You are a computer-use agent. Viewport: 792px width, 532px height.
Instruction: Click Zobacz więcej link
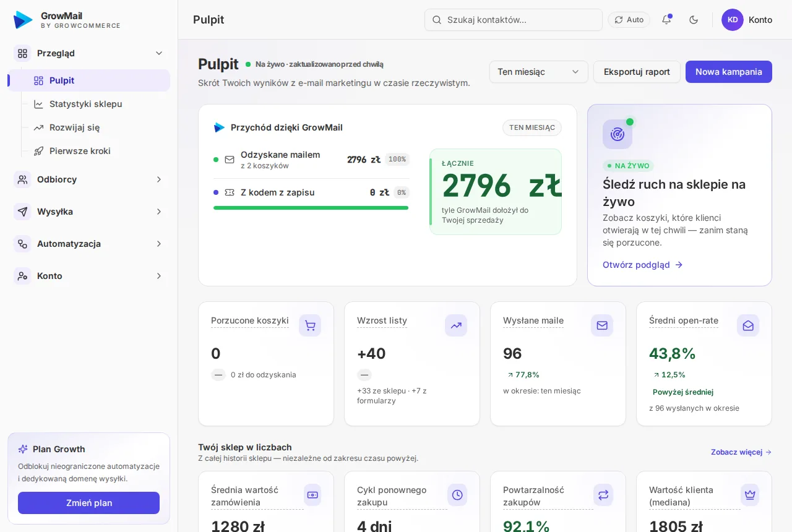(x=741, y=452)
